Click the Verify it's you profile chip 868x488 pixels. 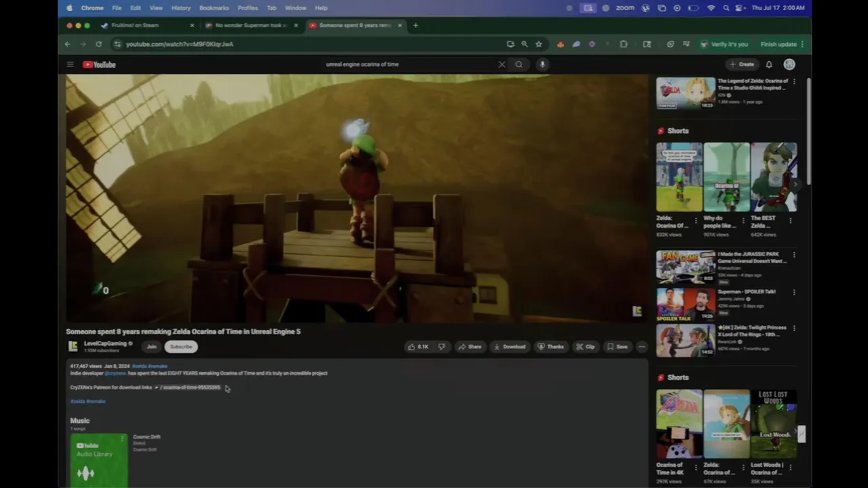724,44
